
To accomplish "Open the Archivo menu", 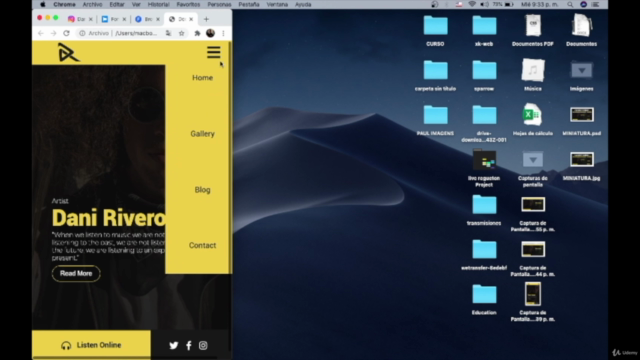I will click(92, 4).
